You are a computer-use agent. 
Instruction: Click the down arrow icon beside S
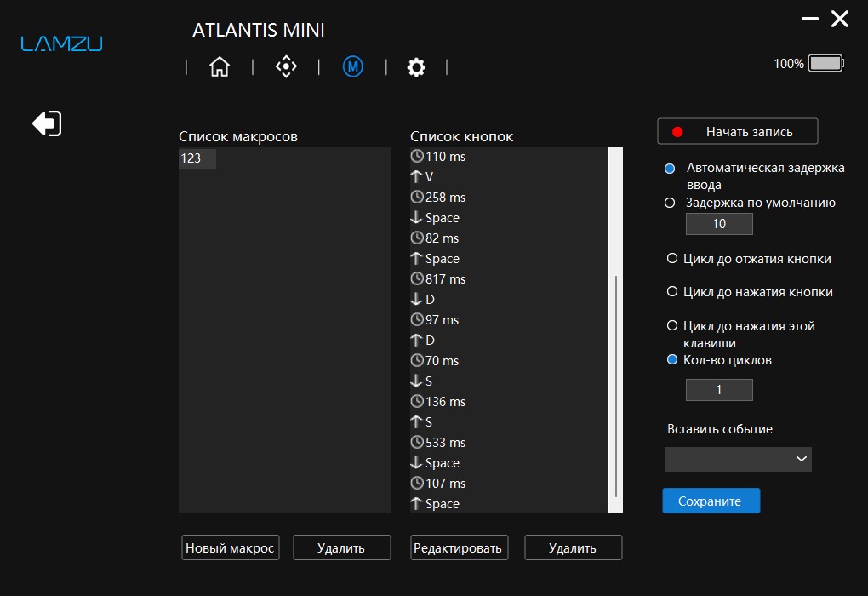(416, 381)
